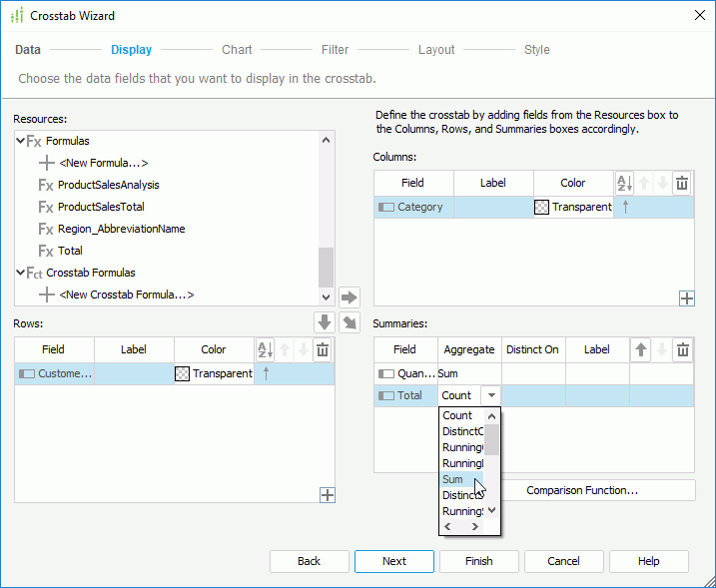Go to the Filter wizard step
The image size is (716, 588).
tap(335, 49)
